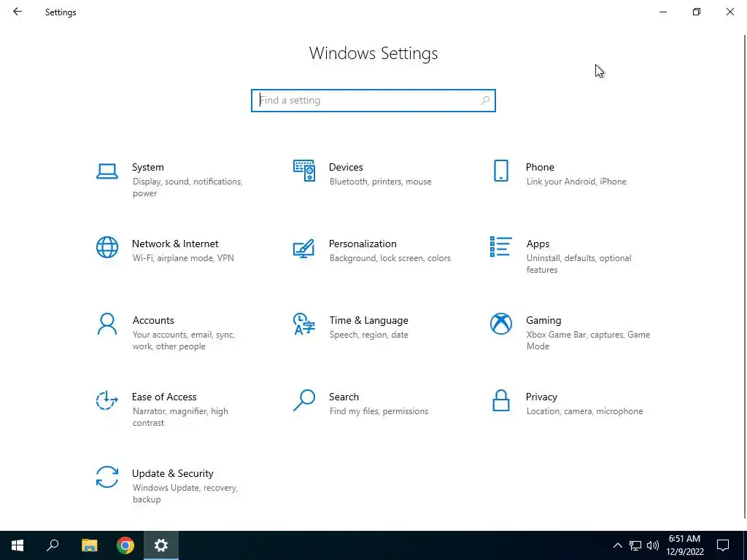Click the Personalization heading
This screenshot has width=747, height=560.
tap(363, 244)
